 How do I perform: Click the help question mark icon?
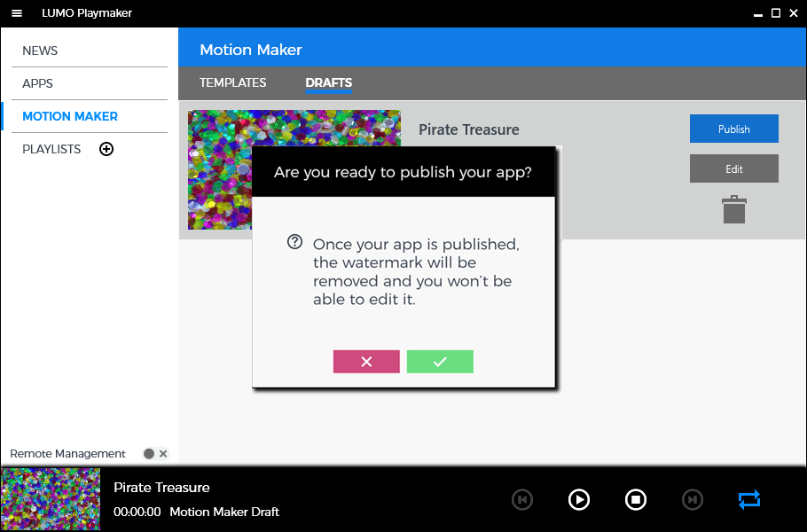tap(295, 242)
